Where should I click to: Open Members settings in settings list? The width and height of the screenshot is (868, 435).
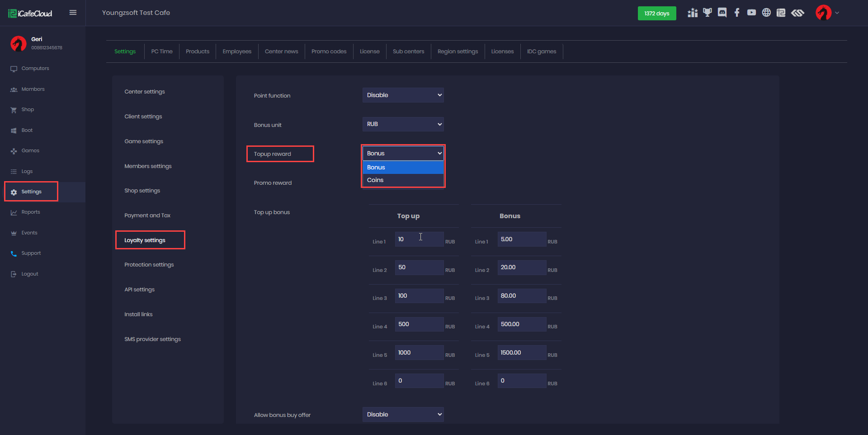(x=148, y=166)
